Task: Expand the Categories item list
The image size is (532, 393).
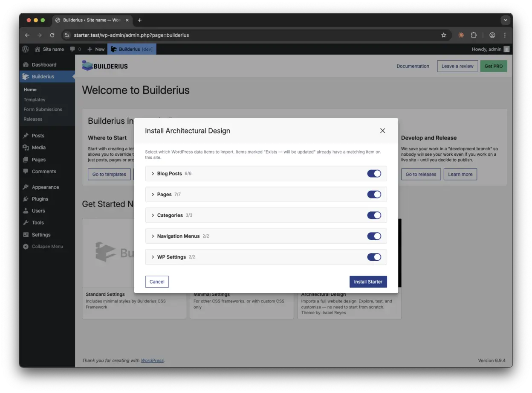Action: [153, 215]
